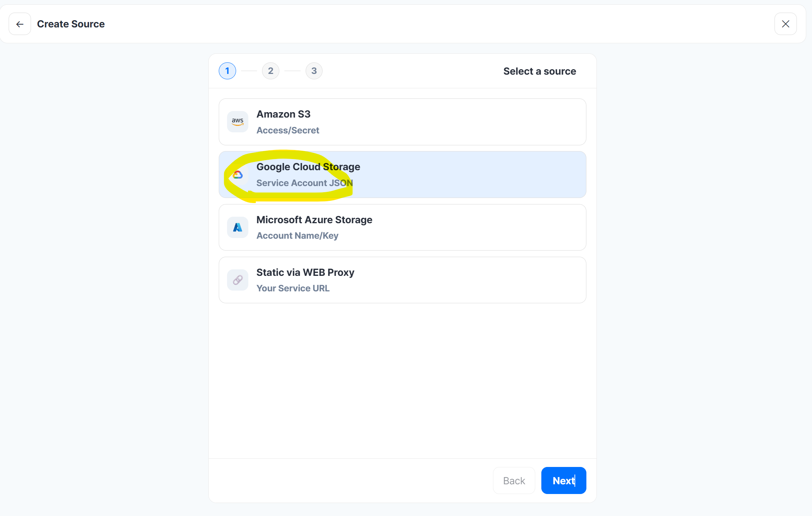Jump to step 2 in the stepper
Image resolution: width=812 pixels, height=516 pixels.
coord(271,71)
